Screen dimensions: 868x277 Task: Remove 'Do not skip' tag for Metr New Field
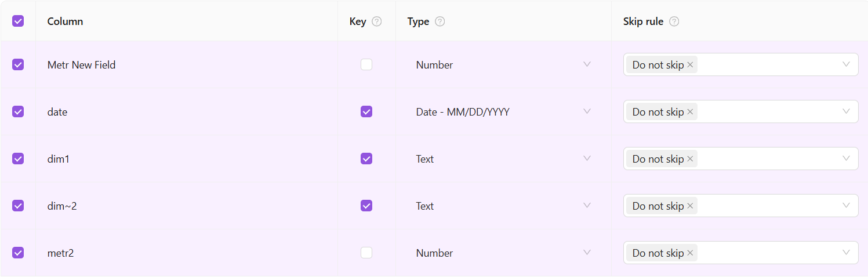coord(690,65)
